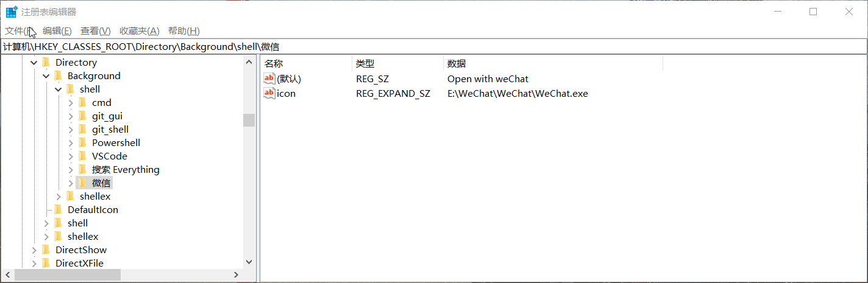Open the 收藏夹(A) menu

click(x=139, y=31)
